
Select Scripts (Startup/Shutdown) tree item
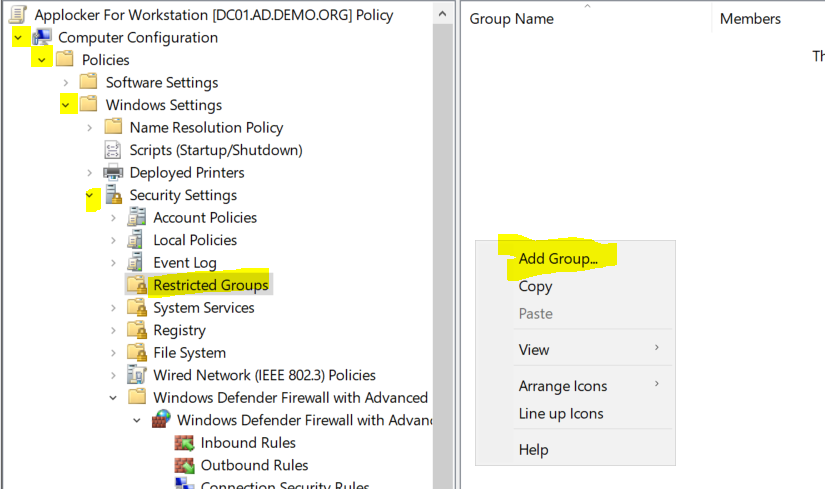(x=216, y=150)
